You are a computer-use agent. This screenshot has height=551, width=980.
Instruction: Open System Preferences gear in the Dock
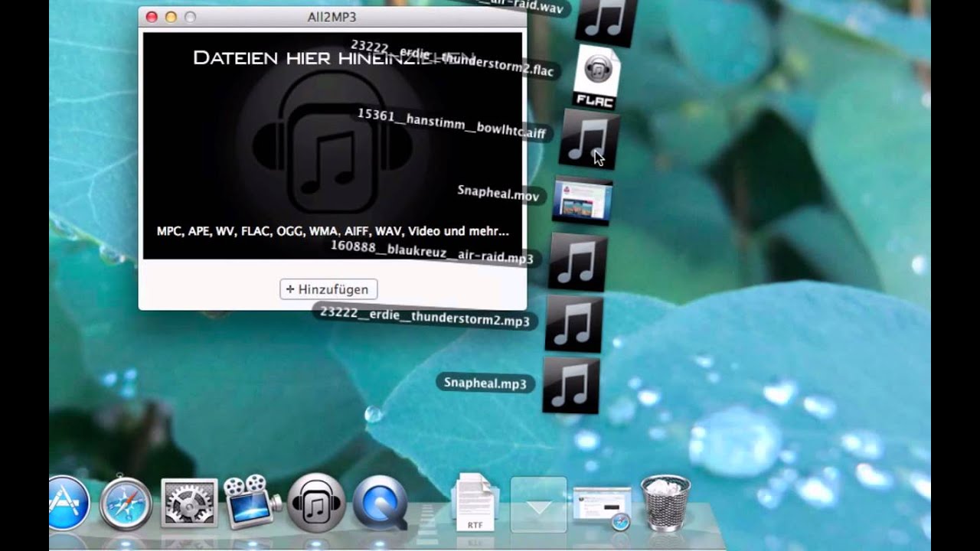coord(189,504)
